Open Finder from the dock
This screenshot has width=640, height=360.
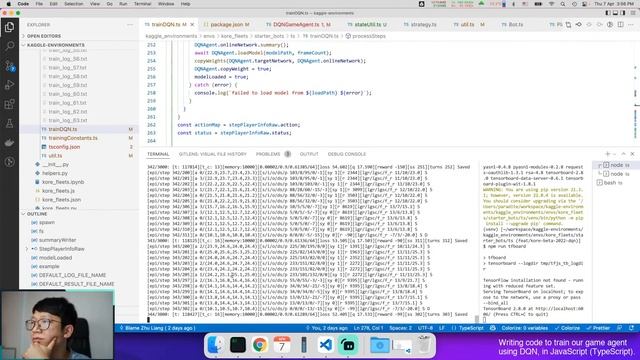215,345
